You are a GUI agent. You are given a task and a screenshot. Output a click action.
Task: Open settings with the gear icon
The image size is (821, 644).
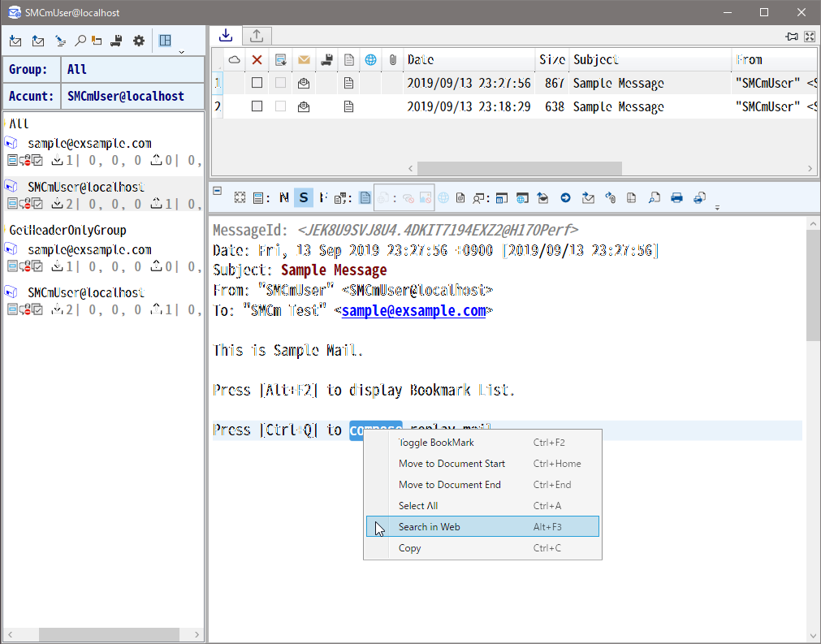(139, 41)
